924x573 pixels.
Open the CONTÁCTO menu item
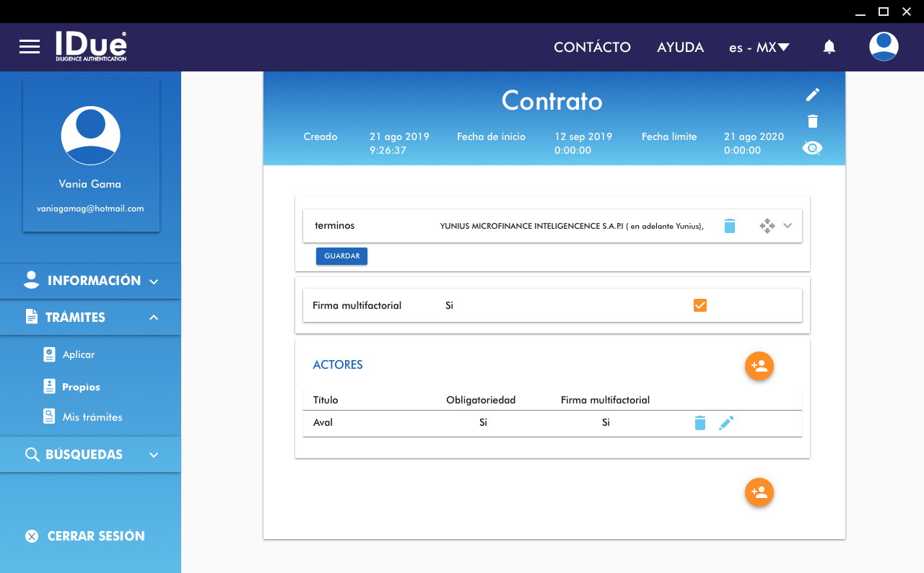pyautogui.click(x=592, y=48)
